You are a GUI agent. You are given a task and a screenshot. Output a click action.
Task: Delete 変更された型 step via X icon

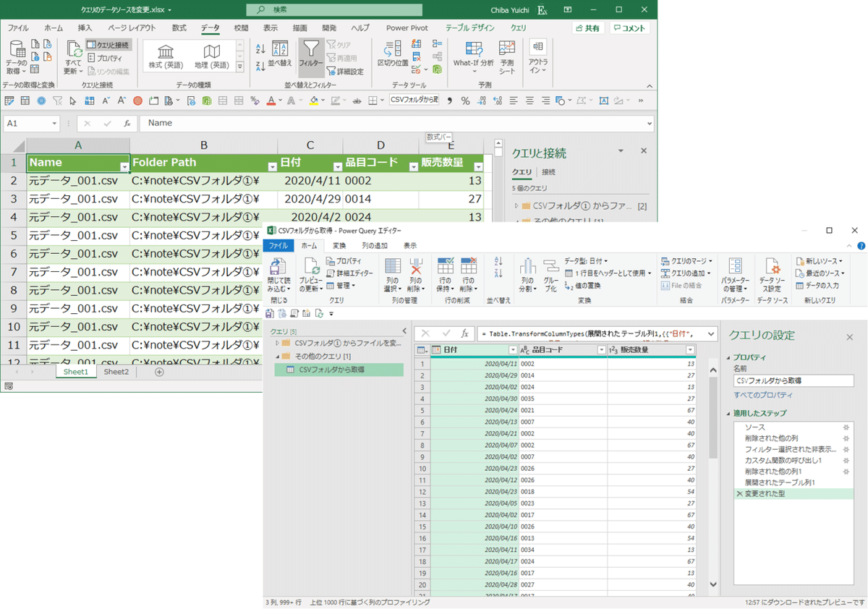(739, 494)
